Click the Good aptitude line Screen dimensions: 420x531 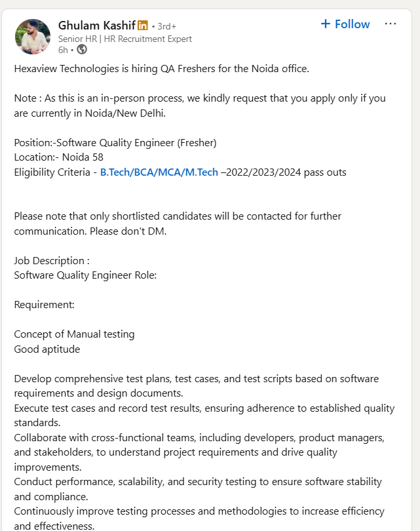[47, 349]
